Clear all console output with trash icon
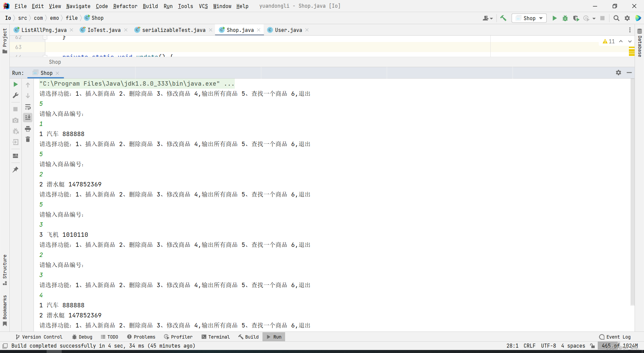The height and width of the screenshot is (353, 644). (x=28, y=139)
